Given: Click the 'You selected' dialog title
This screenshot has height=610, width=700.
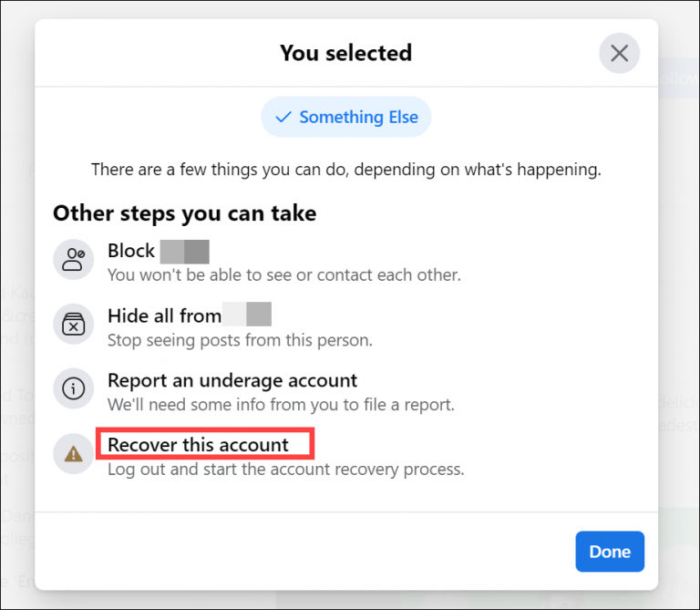Looking at the screenshot, I should [x=345, y=53].
